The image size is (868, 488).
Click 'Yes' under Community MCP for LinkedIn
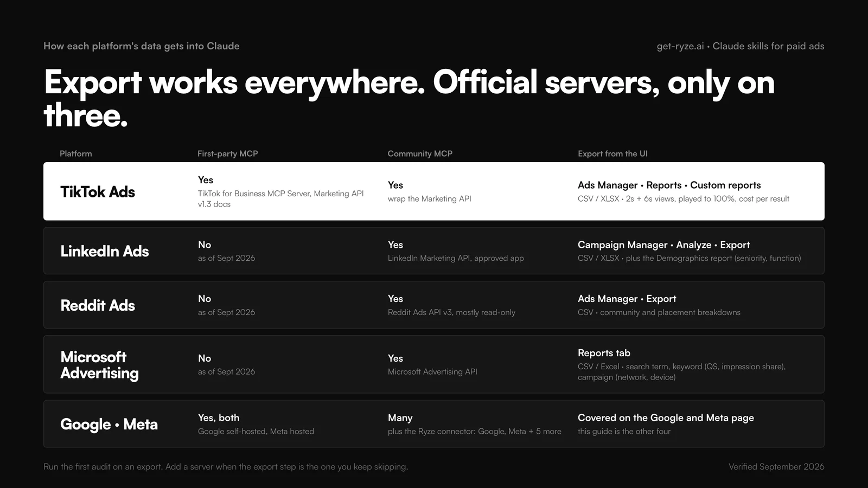tap(395, 245)
